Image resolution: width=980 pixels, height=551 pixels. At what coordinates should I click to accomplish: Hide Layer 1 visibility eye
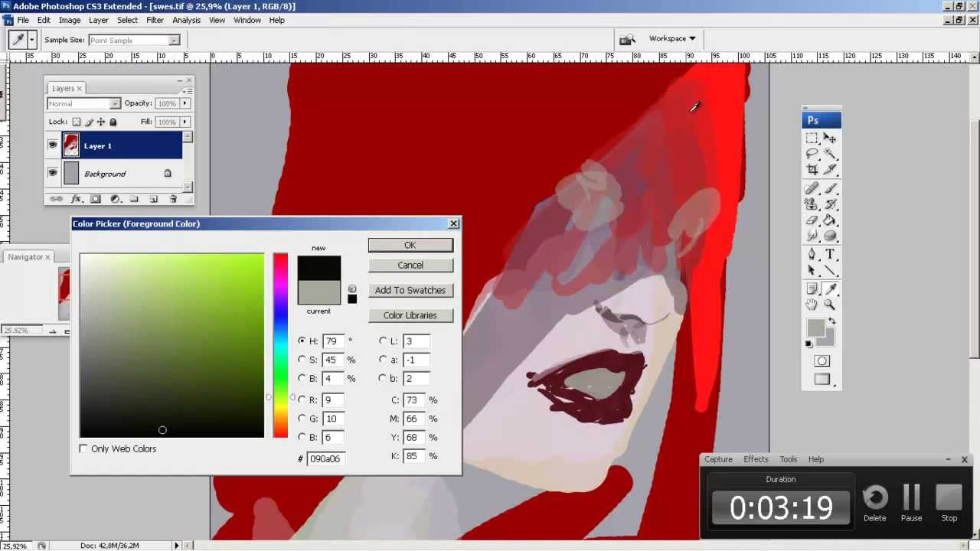point(52,145)
